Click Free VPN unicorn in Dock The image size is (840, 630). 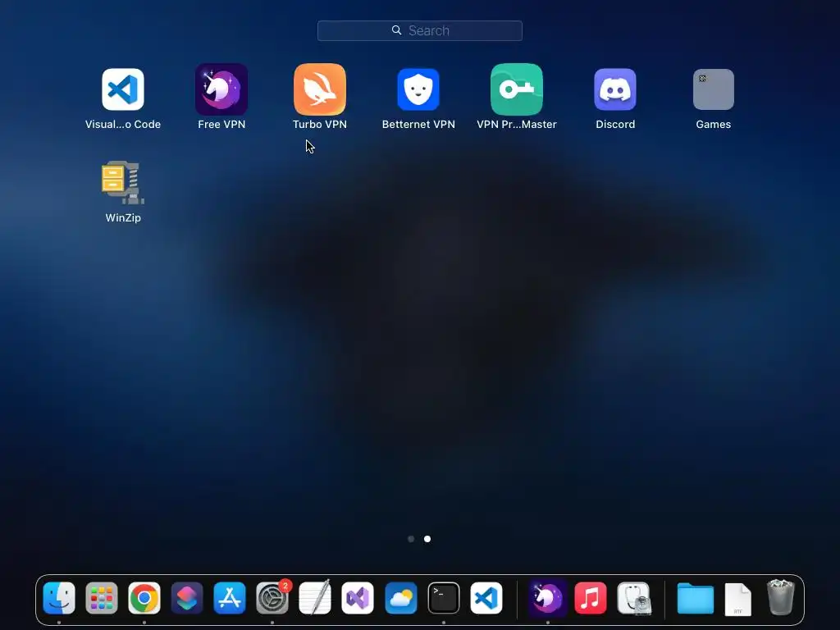coord(547,598)
